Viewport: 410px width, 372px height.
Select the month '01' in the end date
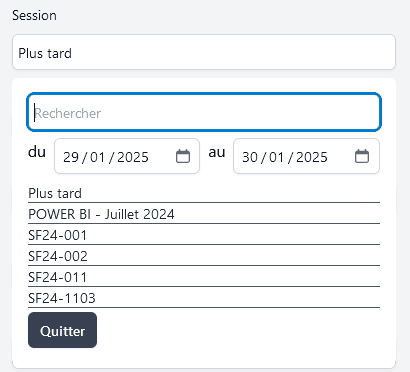277,157
